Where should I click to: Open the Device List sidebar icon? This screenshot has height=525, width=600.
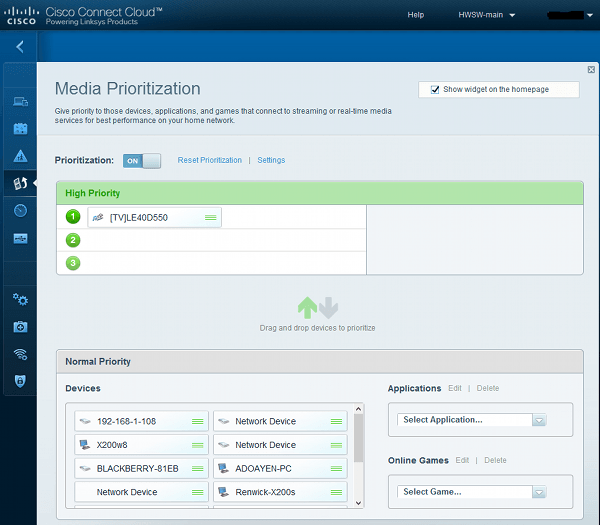(20, 102)
